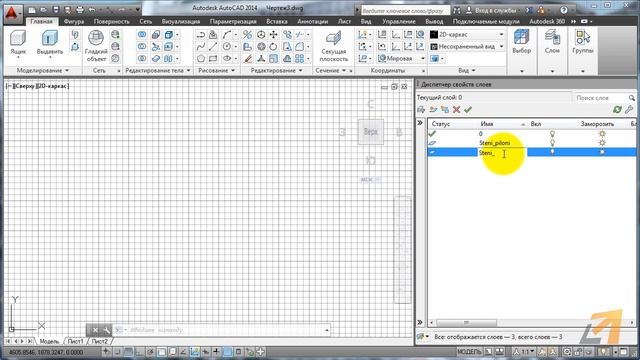The height and width of the screenshot is (360, 640).
Task: Toggle freeze sun icon for Steni_piloni layer
Action: (602, 143)
